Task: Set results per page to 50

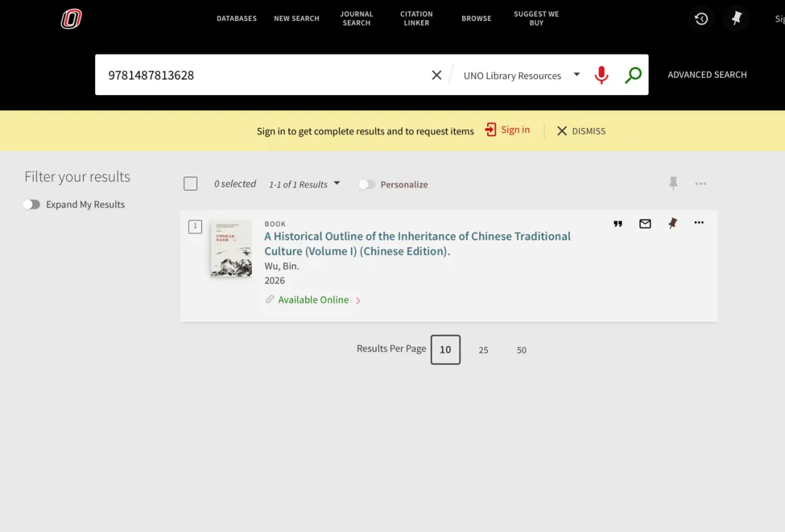Action: pos(521,350)
